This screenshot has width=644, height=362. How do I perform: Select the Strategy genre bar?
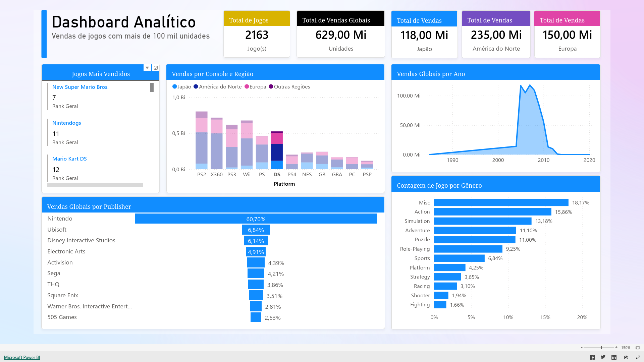tap(447, 277)
